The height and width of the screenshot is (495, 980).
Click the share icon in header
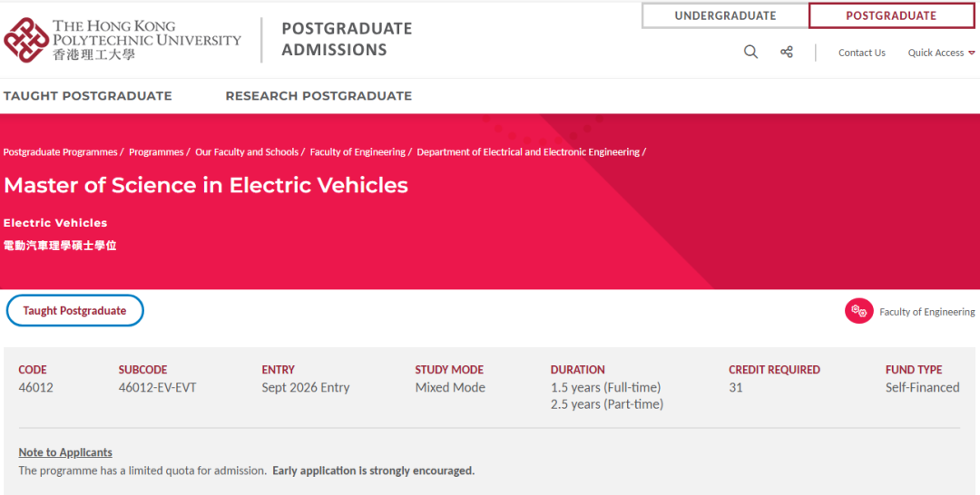[786, 52]
